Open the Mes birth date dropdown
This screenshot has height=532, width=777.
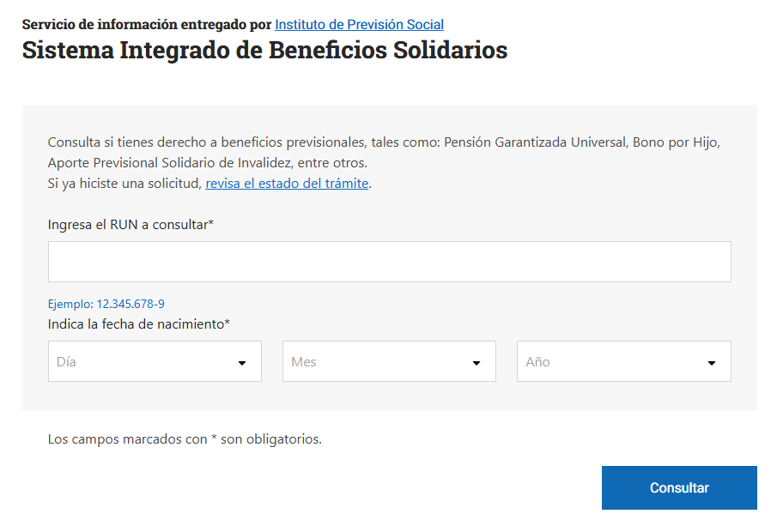pos(389,361)
